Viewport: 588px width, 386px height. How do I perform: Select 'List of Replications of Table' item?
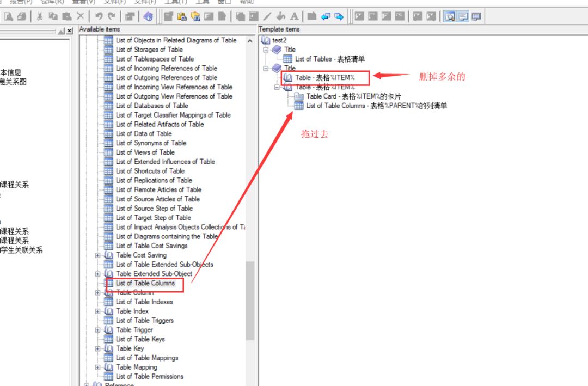coord(154,180)
